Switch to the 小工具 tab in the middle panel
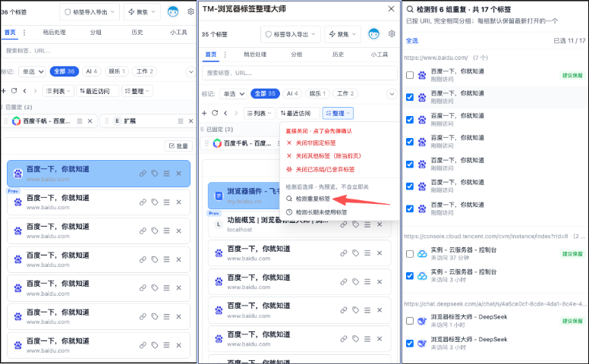589x364 pixels. pyautogui.click(x=379, y=55)
